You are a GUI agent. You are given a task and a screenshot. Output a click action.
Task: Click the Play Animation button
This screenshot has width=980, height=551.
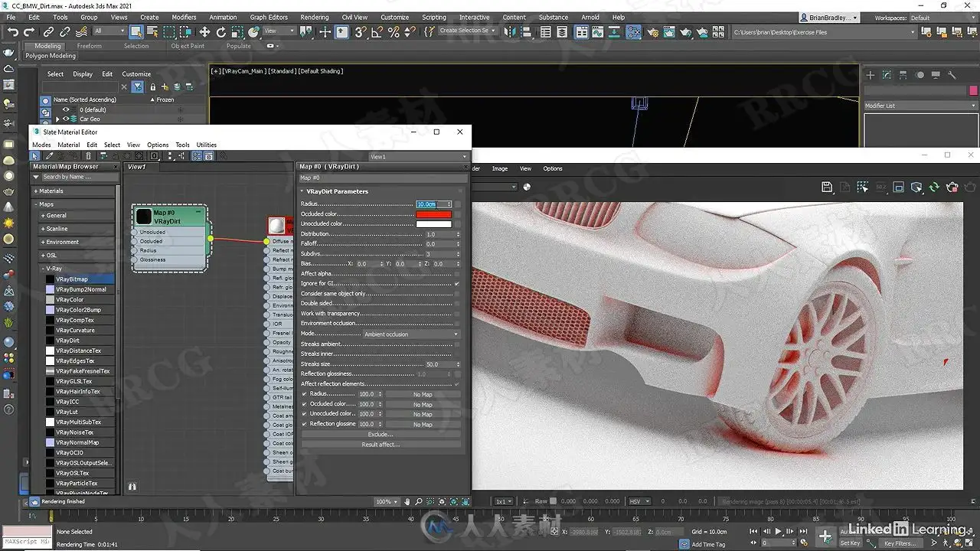coord(779,531)
